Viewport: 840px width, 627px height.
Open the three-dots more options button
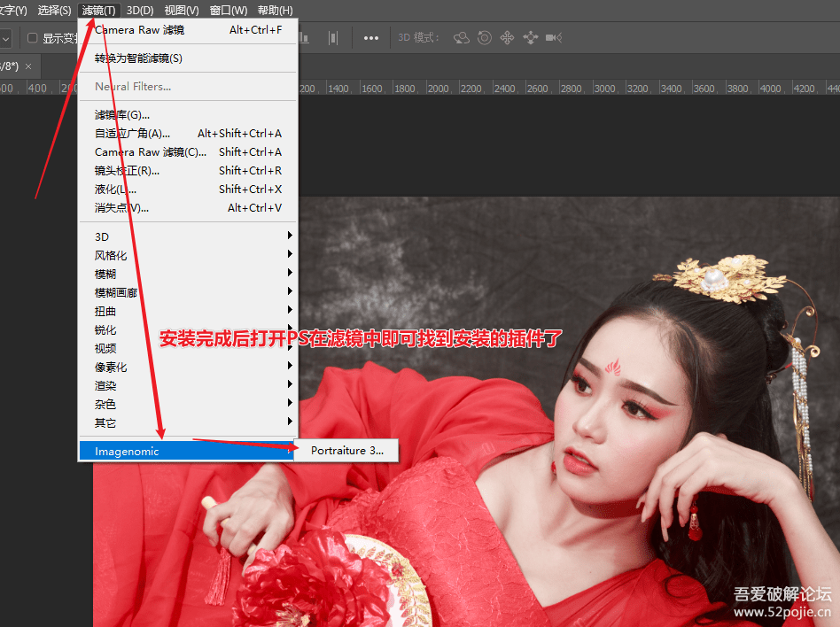click(x=371, y=38)
